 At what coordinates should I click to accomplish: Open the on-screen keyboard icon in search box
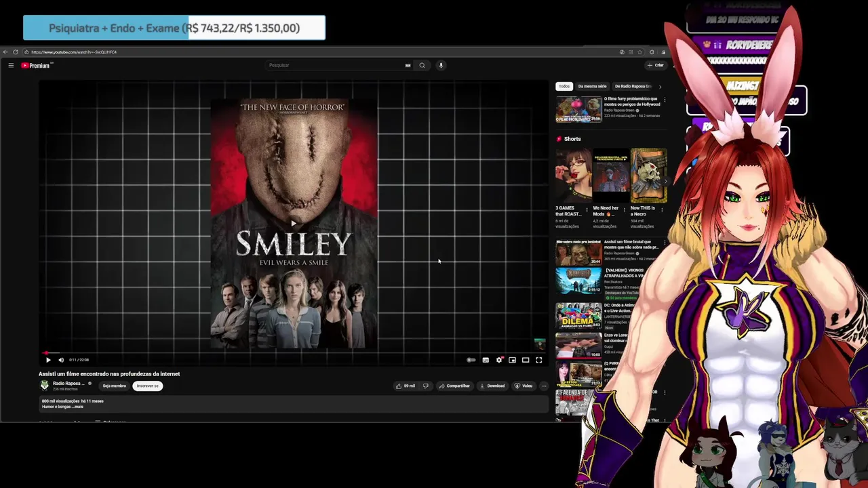tap(408, 65)
